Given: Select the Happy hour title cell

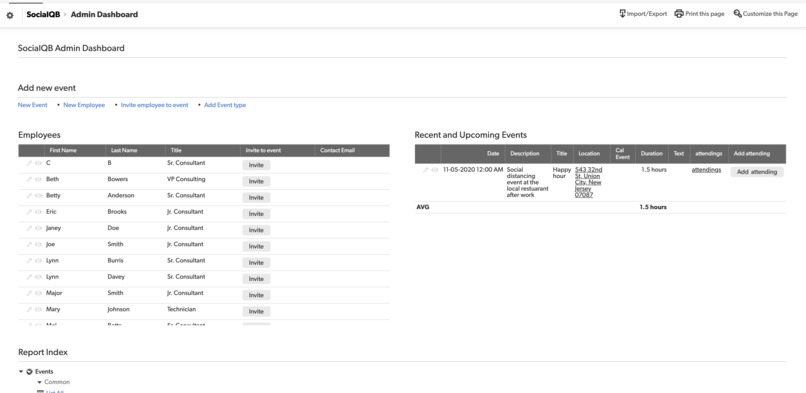Looking at the screenshot, I should click(x=562, y=173).
